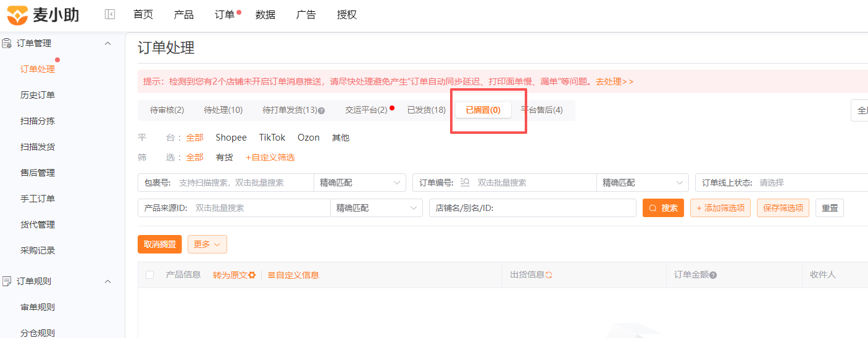Screen dimensions: 868x338
Task: Click the 自定义信息 list icon
Action: 271,275
